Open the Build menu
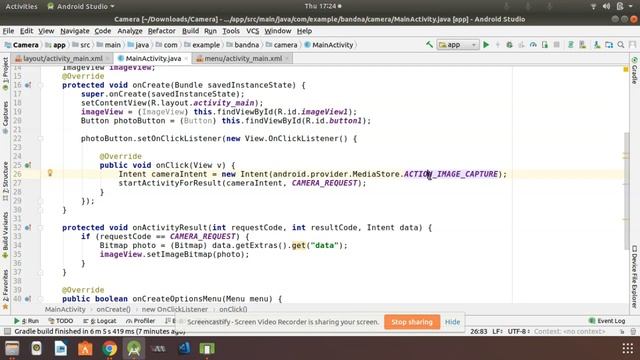This screenshot has height=360, width=640. [190, 31]
